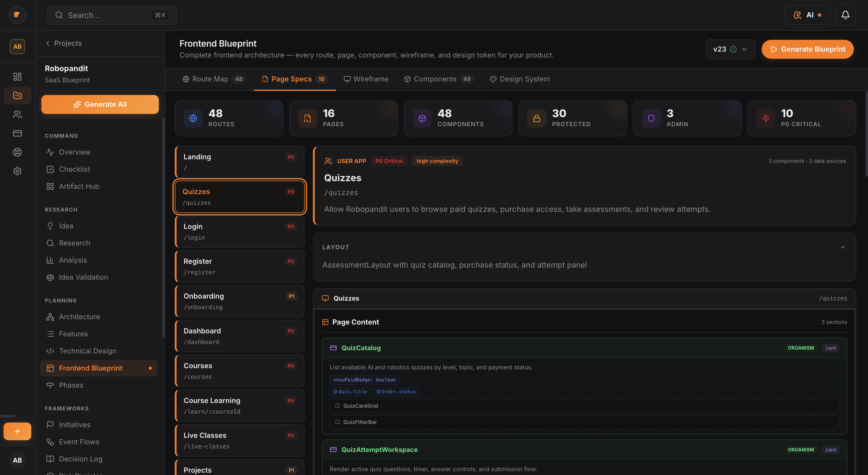The width and height of the screenshot is (868, 475).
Task: Click the team members icon in rail
Action: (17, 114)
